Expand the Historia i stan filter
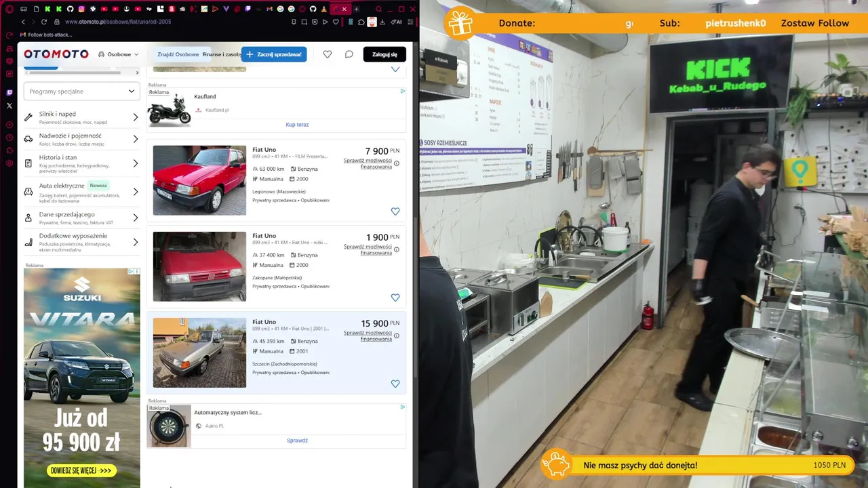The image size is (868, 488). point(82,163)
